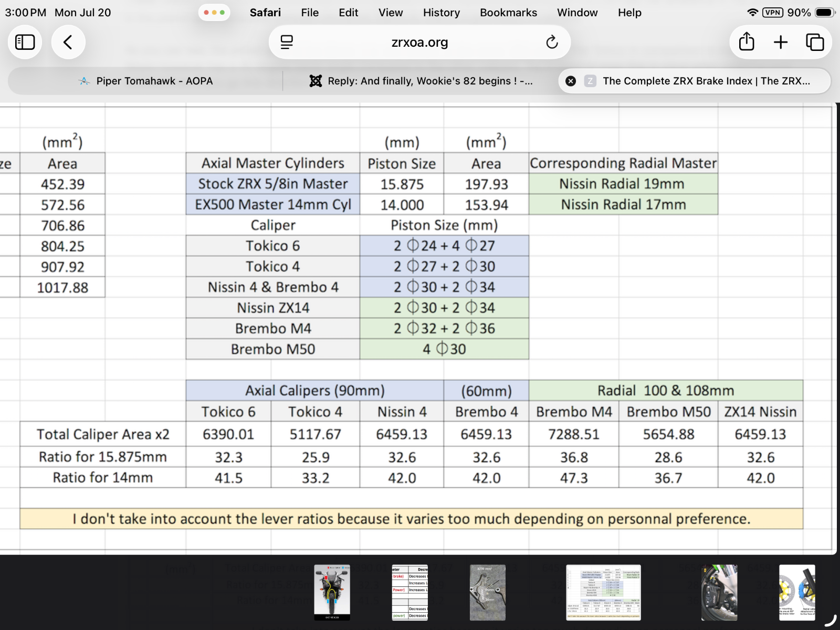Switch to Piper Tomahawk - AOPA tab

(145, 81)
